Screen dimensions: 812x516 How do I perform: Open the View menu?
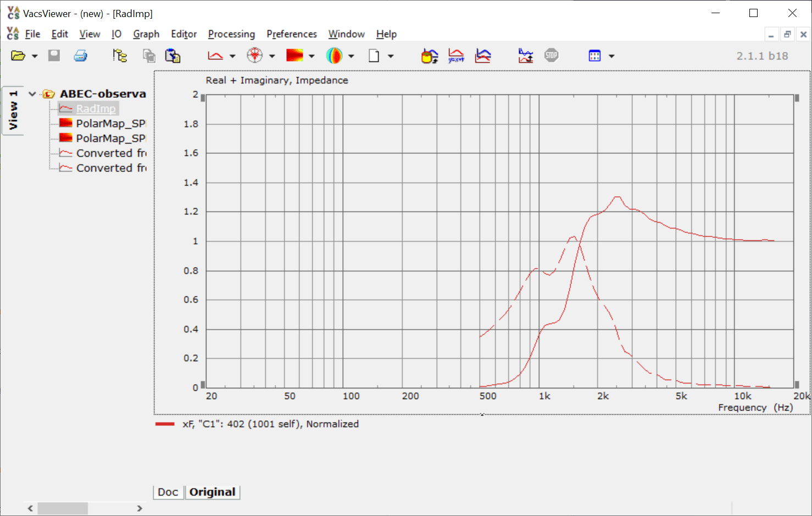coord(90,34)
